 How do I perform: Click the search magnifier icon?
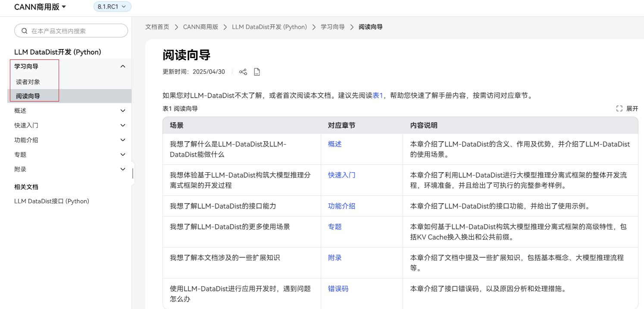25,31
